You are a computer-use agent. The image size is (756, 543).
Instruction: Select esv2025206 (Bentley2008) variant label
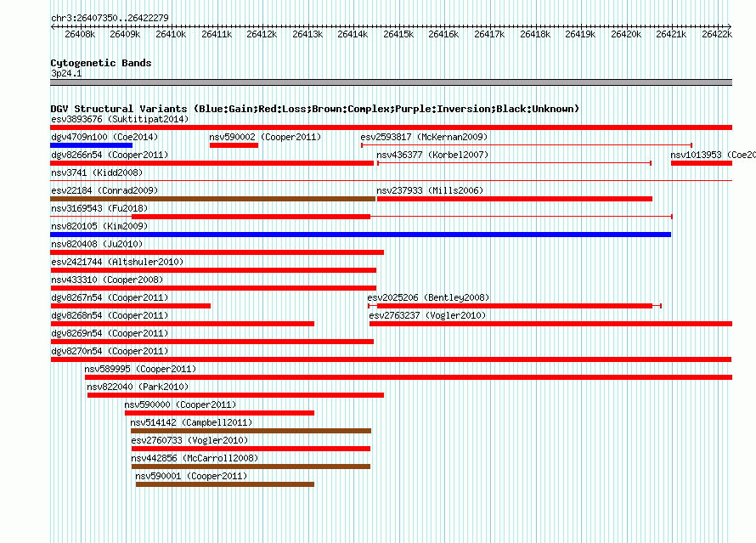(428, 297)
